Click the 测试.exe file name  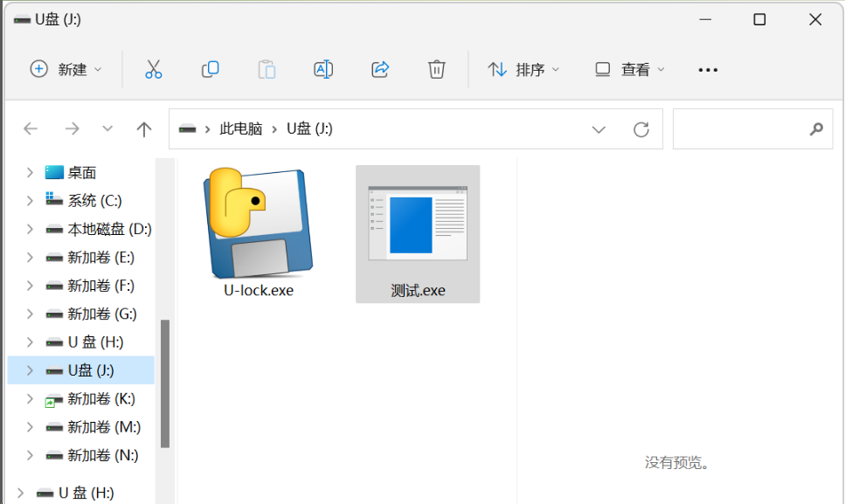click(x=419, y=291)
